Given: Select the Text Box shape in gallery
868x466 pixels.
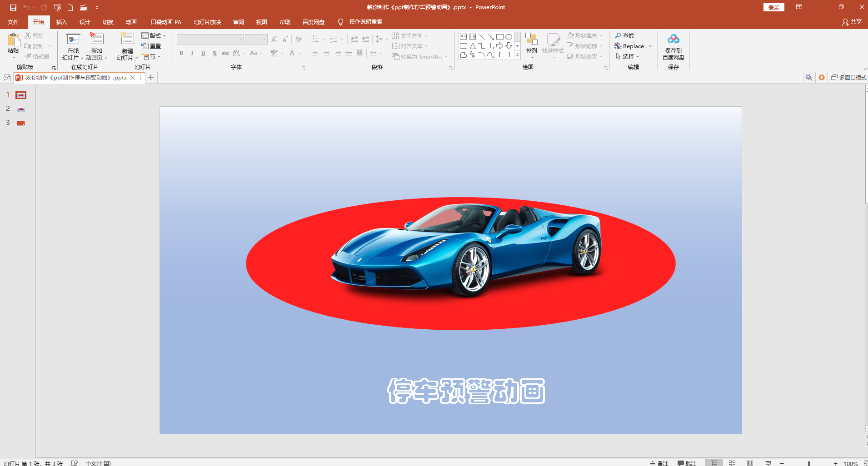Looking at the screenshot, I should pos(464,37).
